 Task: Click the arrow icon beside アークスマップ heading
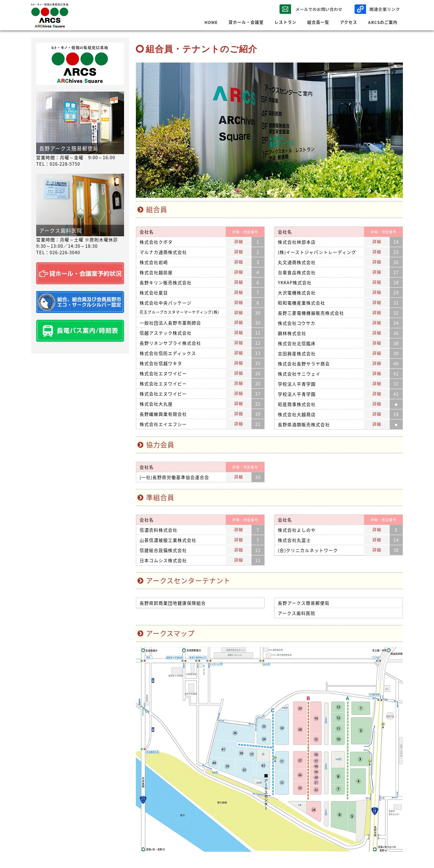point(140,633)
